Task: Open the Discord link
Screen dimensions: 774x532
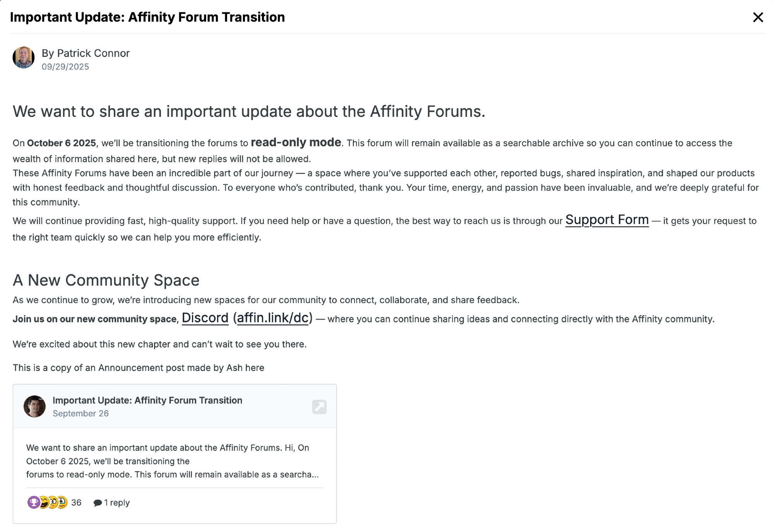Action: 205,318
